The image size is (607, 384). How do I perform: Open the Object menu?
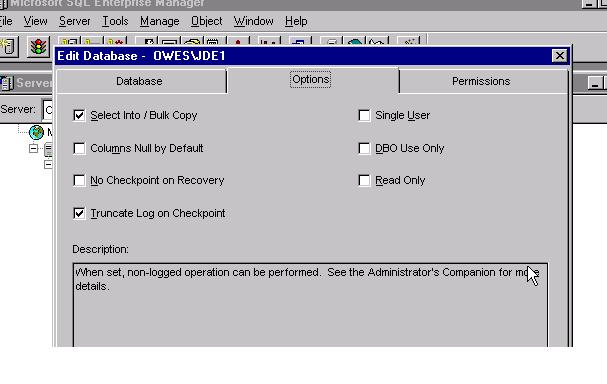point(206,21)
